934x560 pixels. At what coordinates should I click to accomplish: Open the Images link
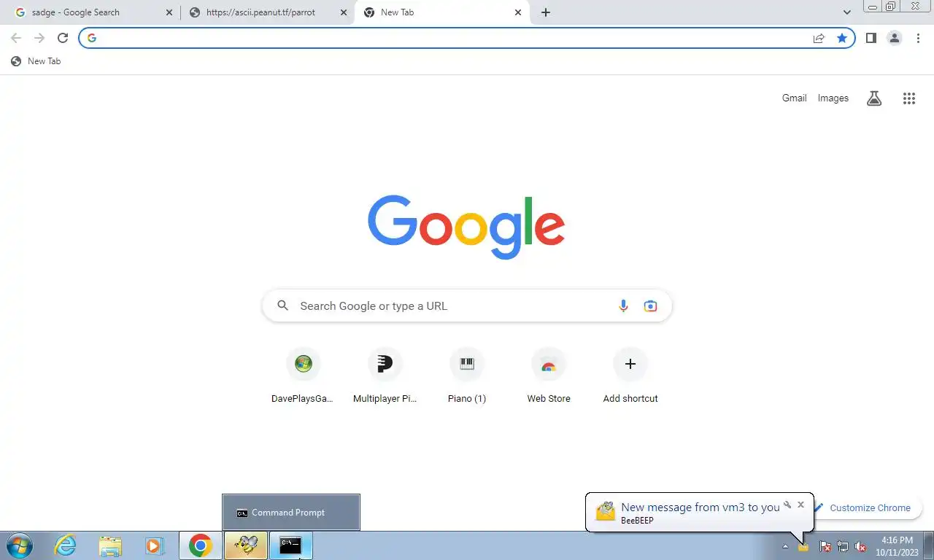click(x=833, y=98)
